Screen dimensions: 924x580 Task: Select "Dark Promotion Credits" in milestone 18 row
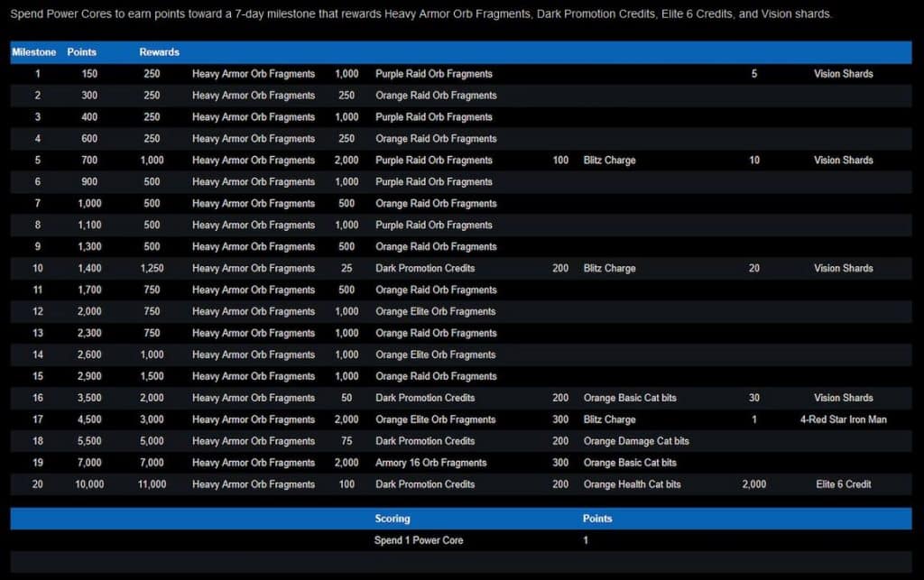425,441
